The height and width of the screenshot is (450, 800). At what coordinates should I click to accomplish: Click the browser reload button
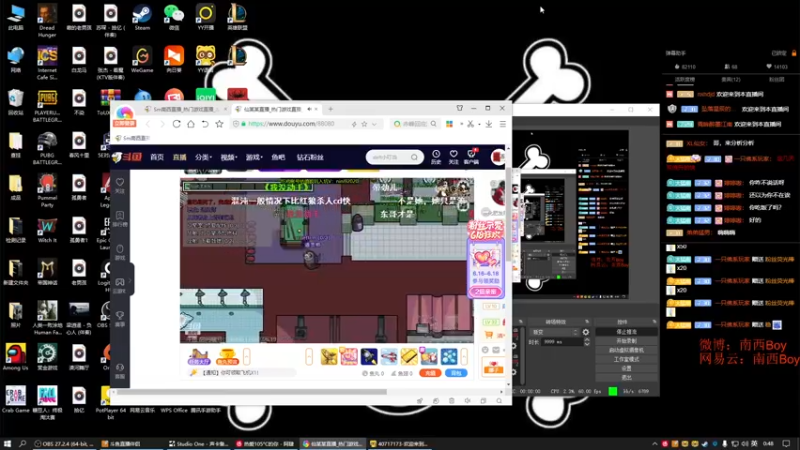[x=177, y=124]
